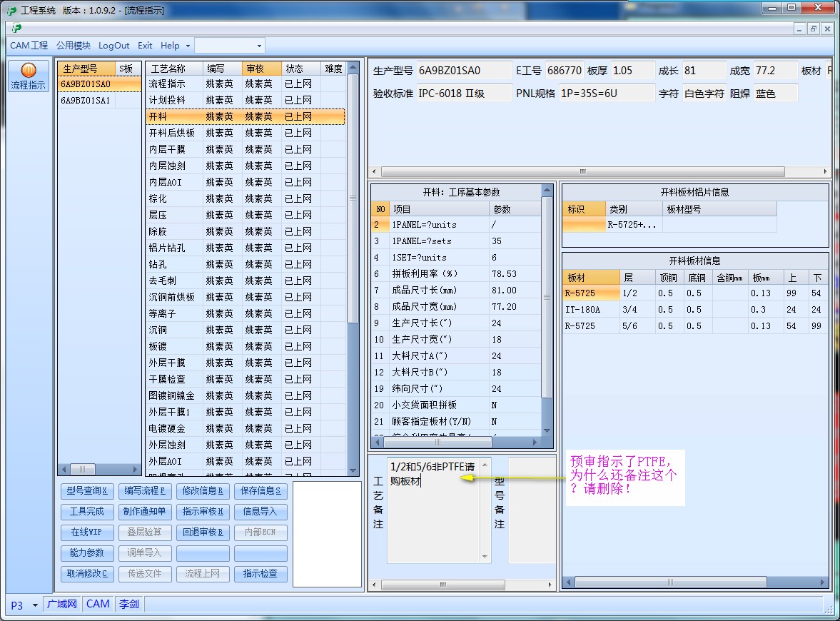The height and width of the screenshot is (621, 840).
Task: Open the Help menu
Action: [x=170, y=46]
